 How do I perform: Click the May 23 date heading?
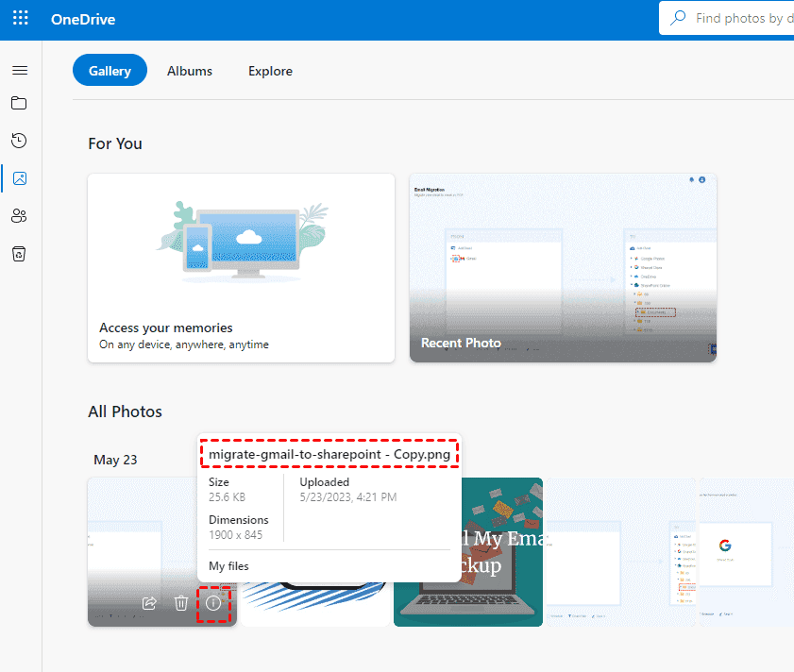(115, 460)
